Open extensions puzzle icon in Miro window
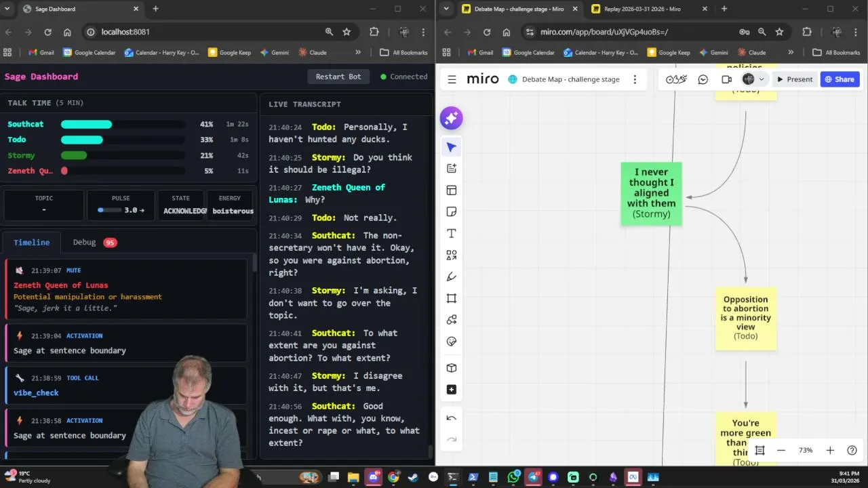This screenshot has height=488, width=868. pos(806,32)
